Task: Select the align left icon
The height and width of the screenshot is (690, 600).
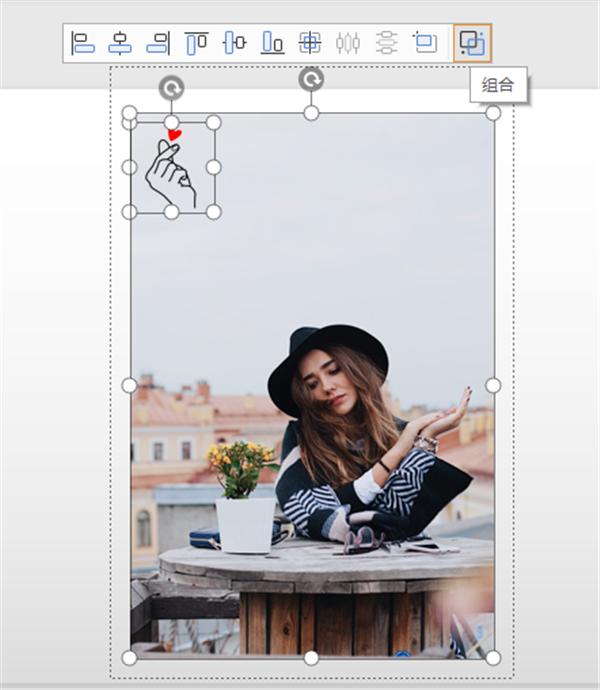Action: [83, 43]
